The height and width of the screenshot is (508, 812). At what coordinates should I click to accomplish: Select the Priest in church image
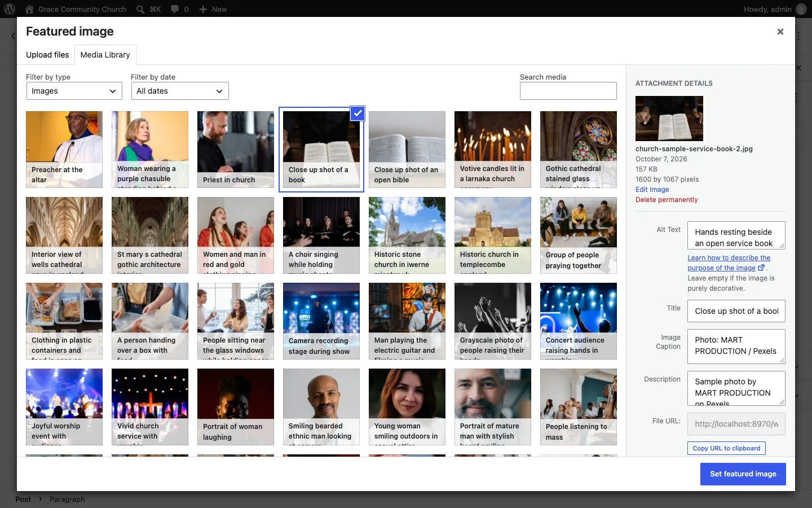click(x=236, y=150)
